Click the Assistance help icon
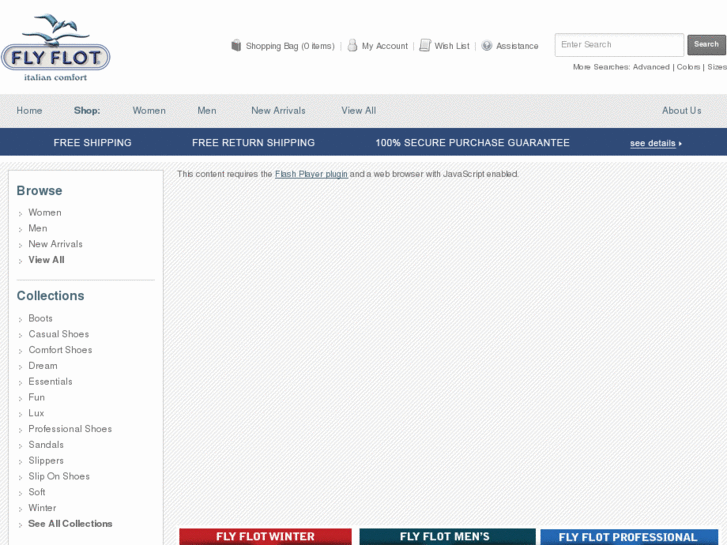 point(486,45)
